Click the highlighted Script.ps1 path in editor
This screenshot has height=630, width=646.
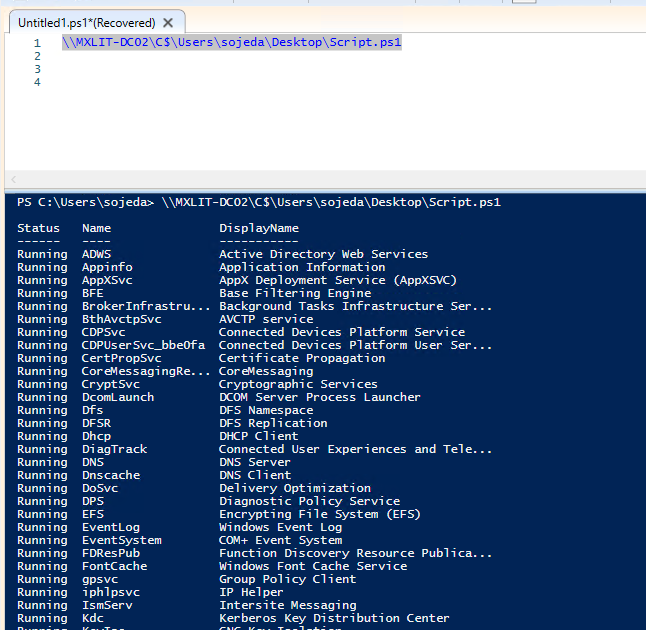[x=231, y=42]
